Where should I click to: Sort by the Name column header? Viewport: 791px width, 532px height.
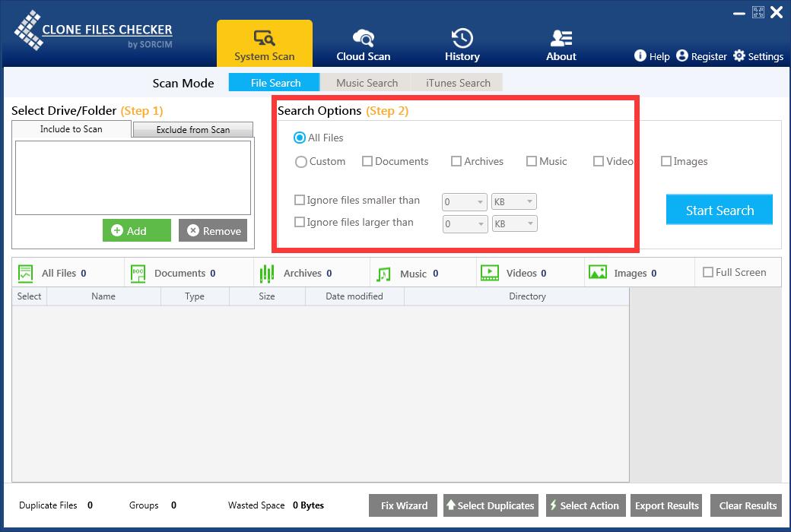pyautogui.click(x=103, y=296)
